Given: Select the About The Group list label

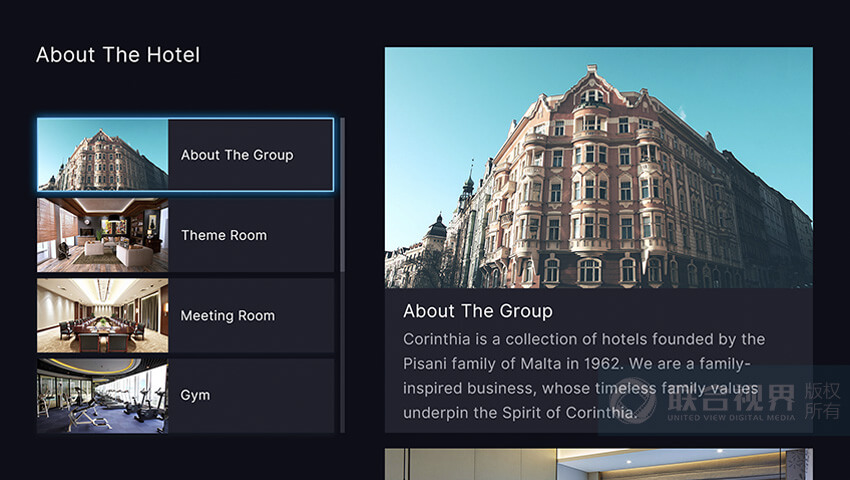Looking at the screenshot, I should click(x=237, y=155).
